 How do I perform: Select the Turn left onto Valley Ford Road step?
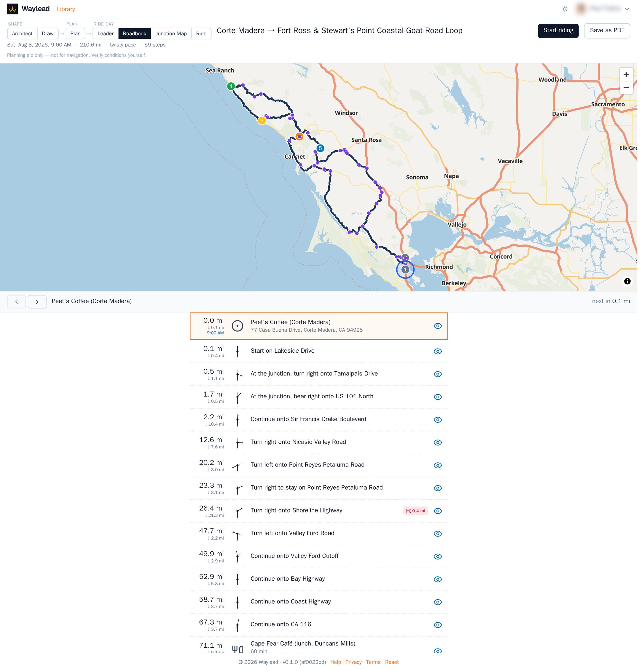318,534
